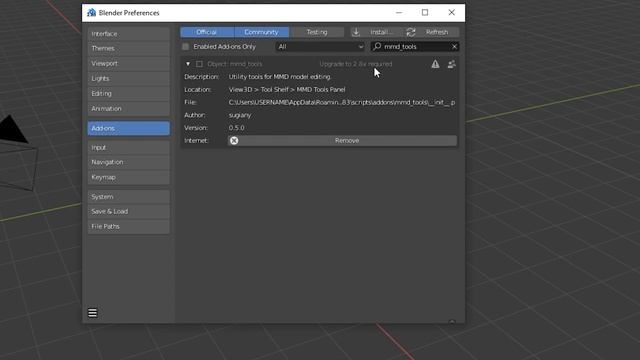
Task: Click Utility tools for MMD description text
Action: tap(280, 77)
